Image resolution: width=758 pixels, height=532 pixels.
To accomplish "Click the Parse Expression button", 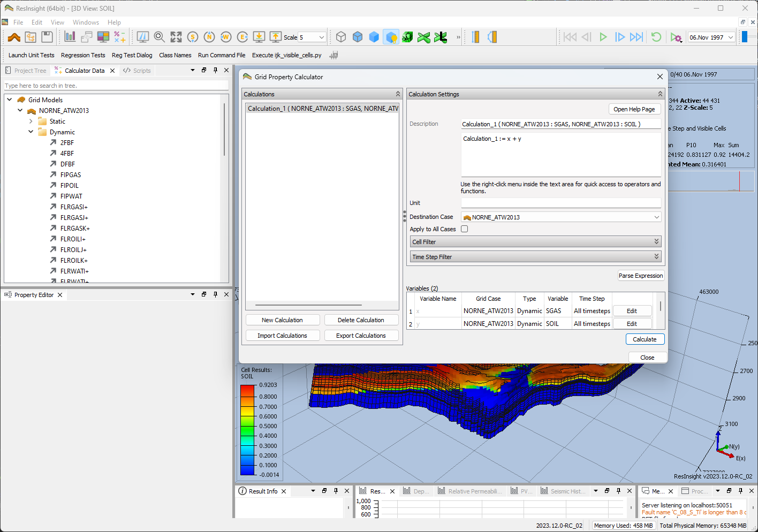I will [x=641, y=276].
